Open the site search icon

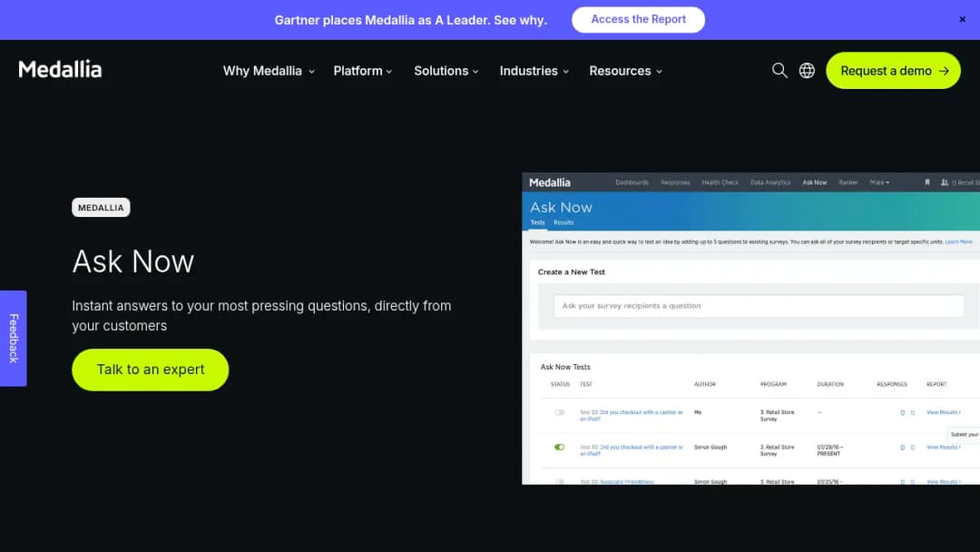(x=779, y=71)
